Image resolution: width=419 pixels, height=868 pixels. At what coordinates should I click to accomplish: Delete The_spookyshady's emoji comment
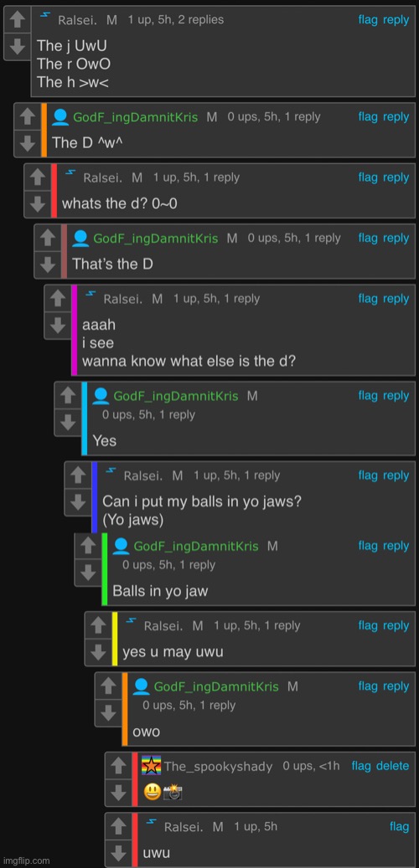pyautogui.click(x=392, y=766)
